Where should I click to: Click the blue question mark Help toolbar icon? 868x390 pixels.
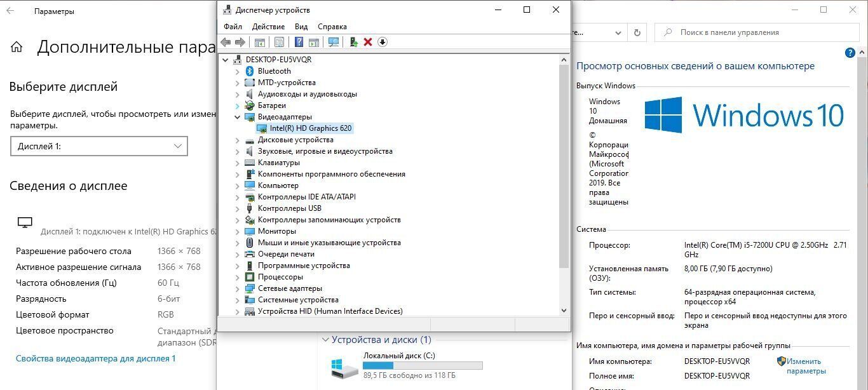(299, 42)
